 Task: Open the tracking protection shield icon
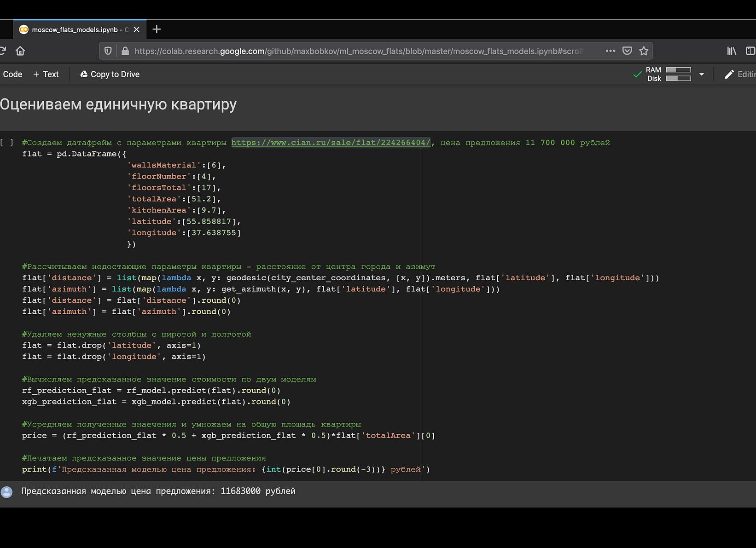(x=108, y=51)
